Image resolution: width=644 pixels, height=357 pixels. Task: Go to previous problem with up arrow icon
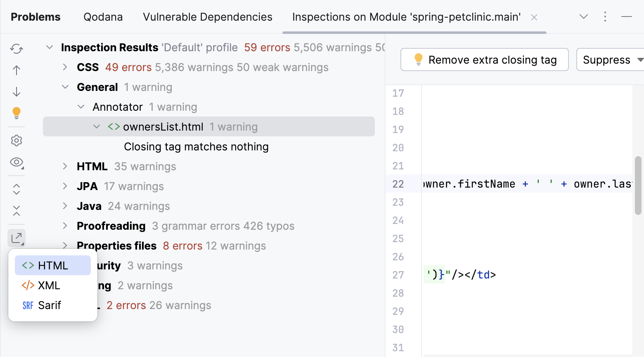[16, 70]
